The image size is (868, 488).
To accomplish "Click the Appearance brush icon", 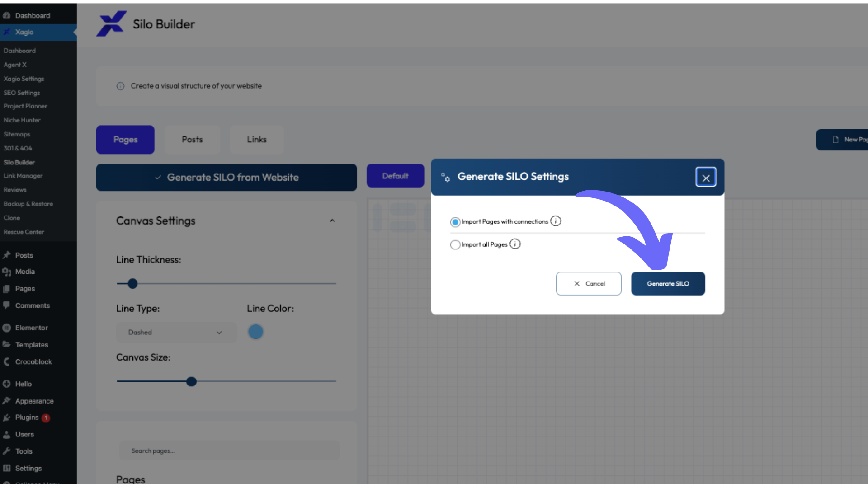I will point(7,401).
